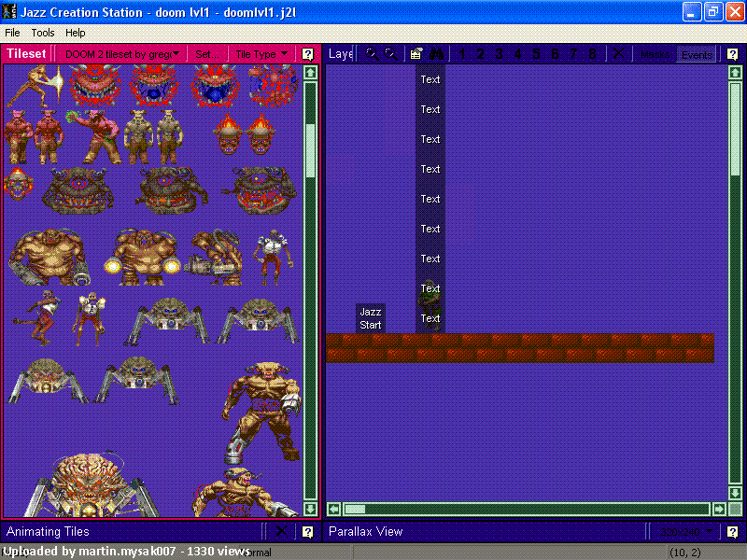The width and height of the screenshot is (747, 560).
Task: Open the File menu
Action: click(12, 33)
